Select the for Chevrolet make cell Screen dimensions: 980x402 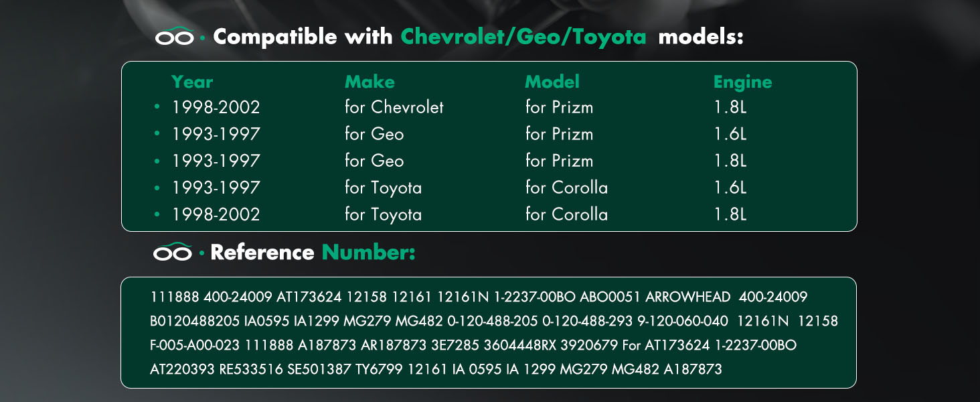coord(394,107)
